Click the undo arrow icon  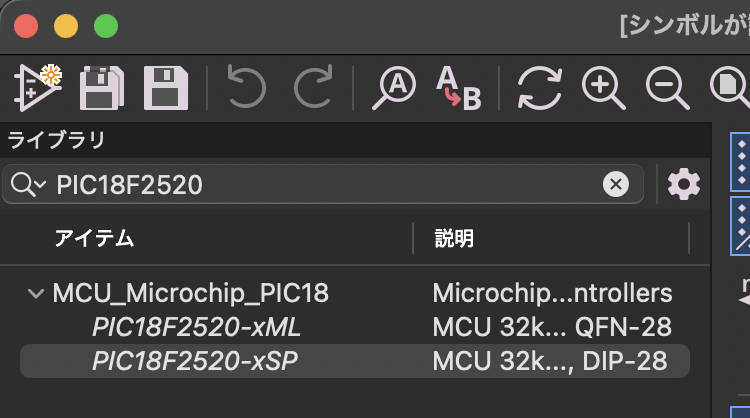point(246,87)
